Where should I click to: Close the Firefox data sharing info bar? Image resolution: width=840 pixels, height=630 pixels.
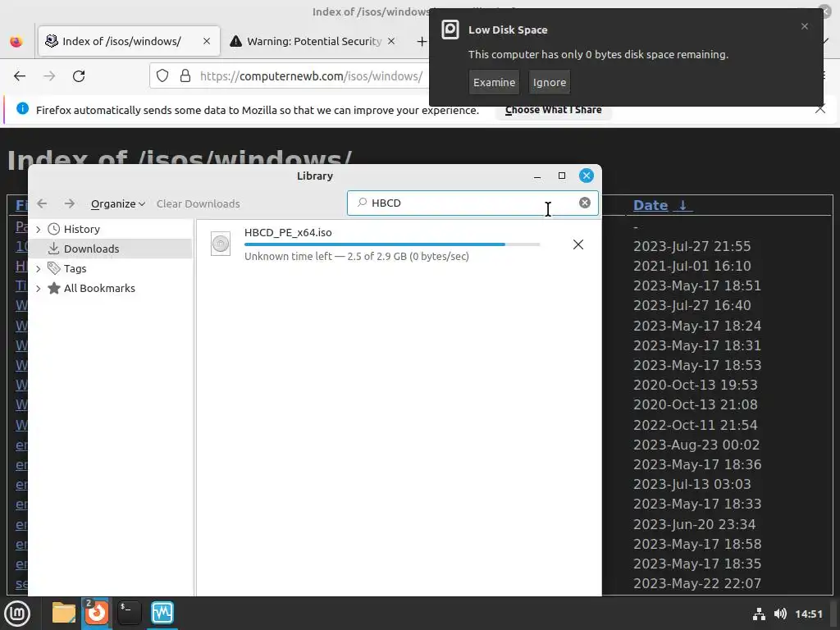[x=820, y=109]
